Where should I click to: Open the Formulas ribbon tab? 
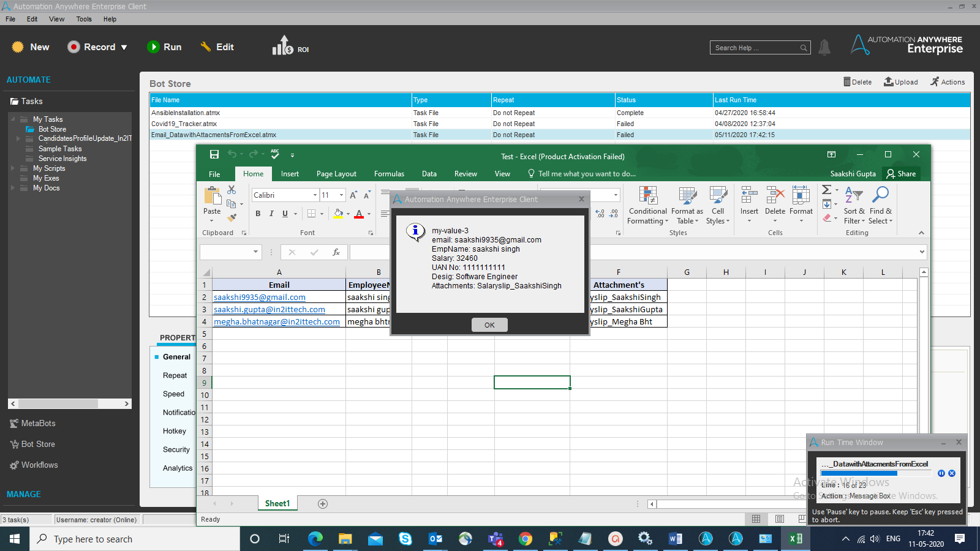point(389,174)
